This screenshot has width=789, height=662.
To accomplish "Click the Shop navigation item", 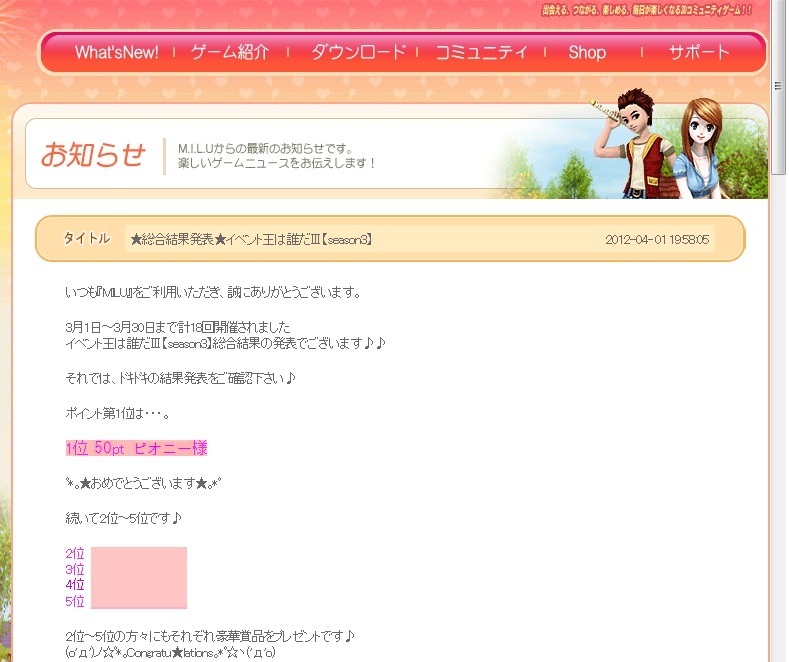I will pos(587,52).
